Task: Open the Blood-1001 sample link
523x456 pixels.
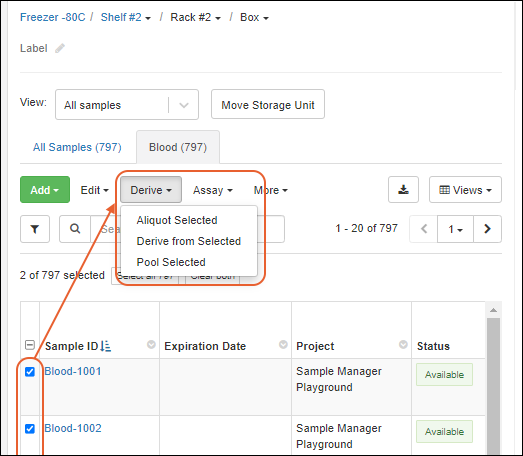Action: [x=73, y=371]
